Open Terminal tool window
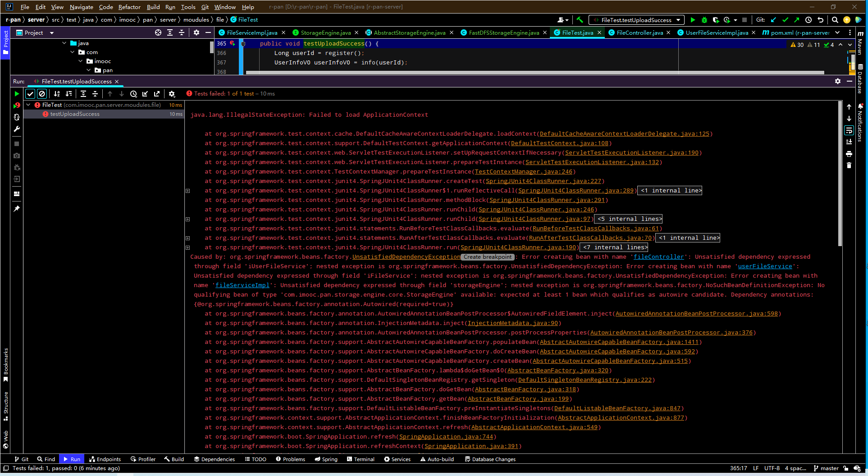 click(x=361, y=459)
